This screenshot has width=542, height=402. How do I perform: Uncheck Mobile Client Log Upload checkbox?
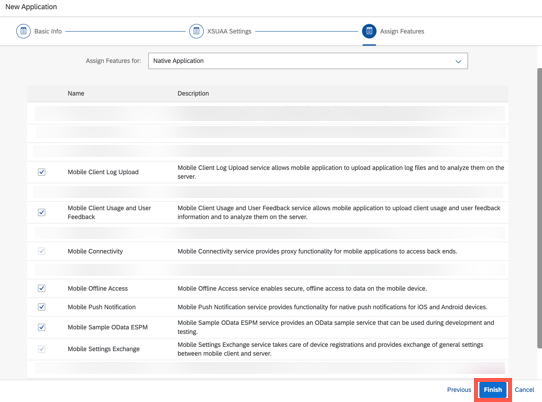[x=41, y=172]
